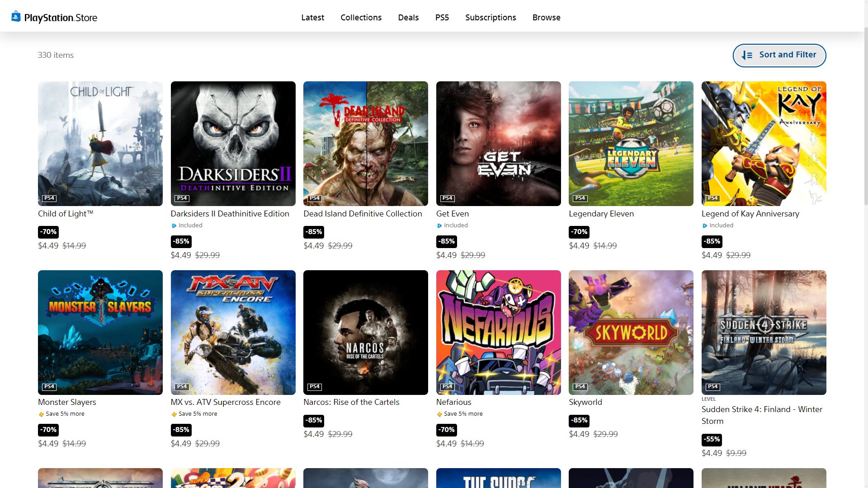Click gold plus icon under MX vs. ATV
868x488 pixels.
click(174, 414)
